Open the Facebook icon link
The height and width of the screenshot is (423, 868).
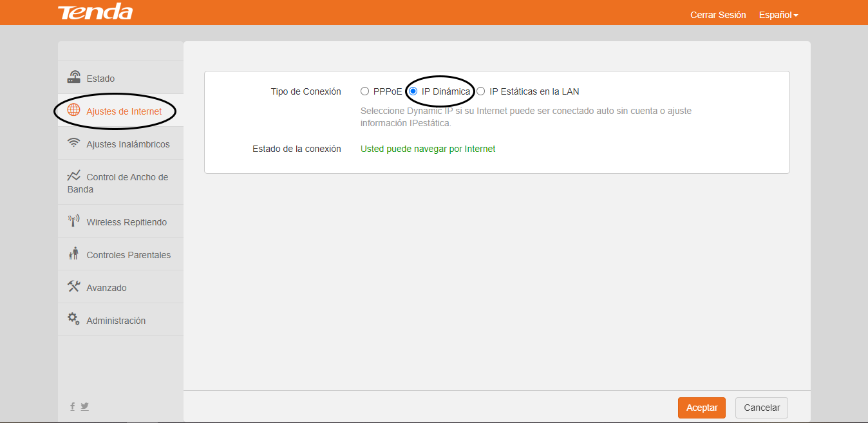click(x=73, y=406)
